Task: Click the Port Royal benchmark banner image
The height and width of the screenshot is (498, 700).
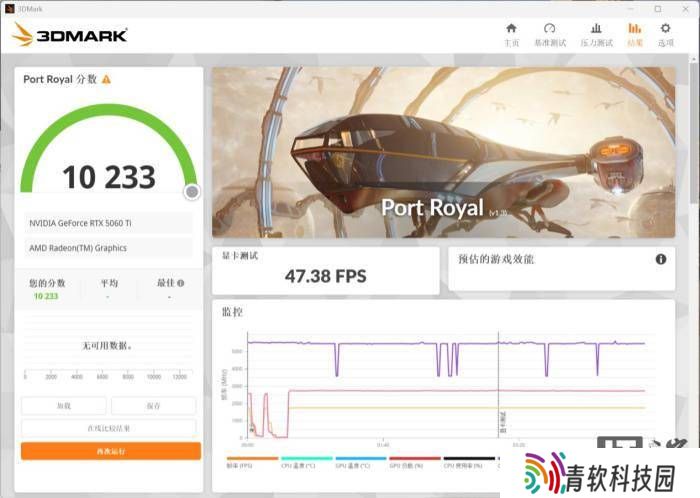Action: click(443, 152)
